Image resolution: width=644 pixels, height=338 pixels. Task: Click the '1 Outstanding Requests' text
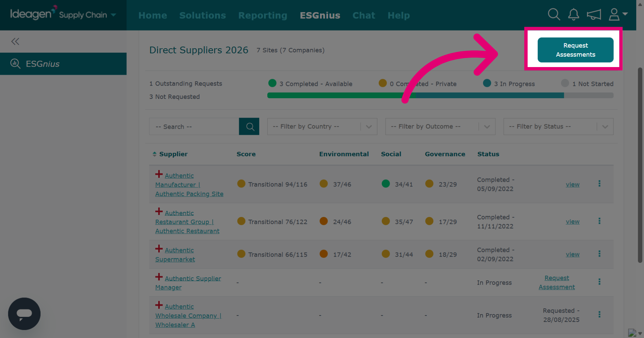click(x=186, y=83)
